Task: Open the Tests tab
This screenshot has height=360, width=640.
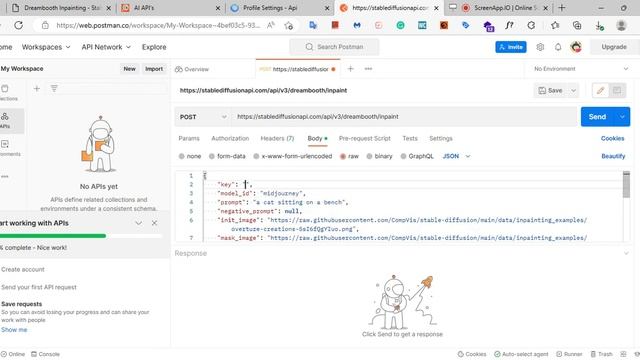Action: point(410,138)
